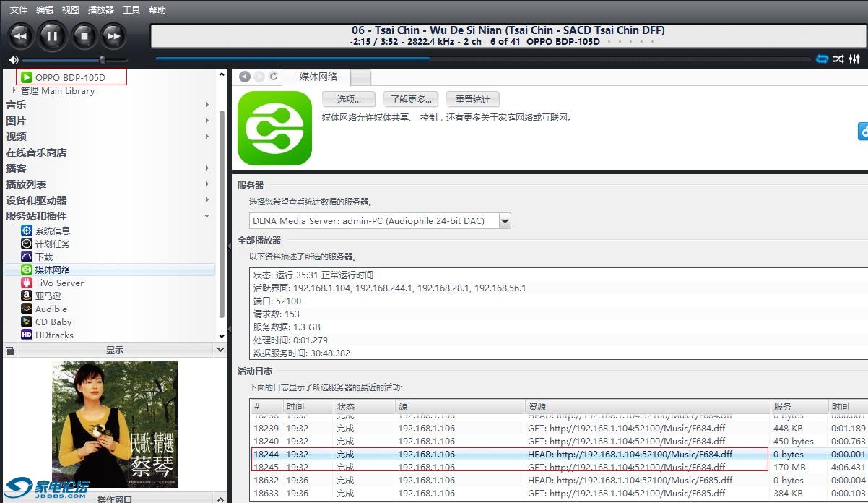Click the 选项... button

click(349, 100)
